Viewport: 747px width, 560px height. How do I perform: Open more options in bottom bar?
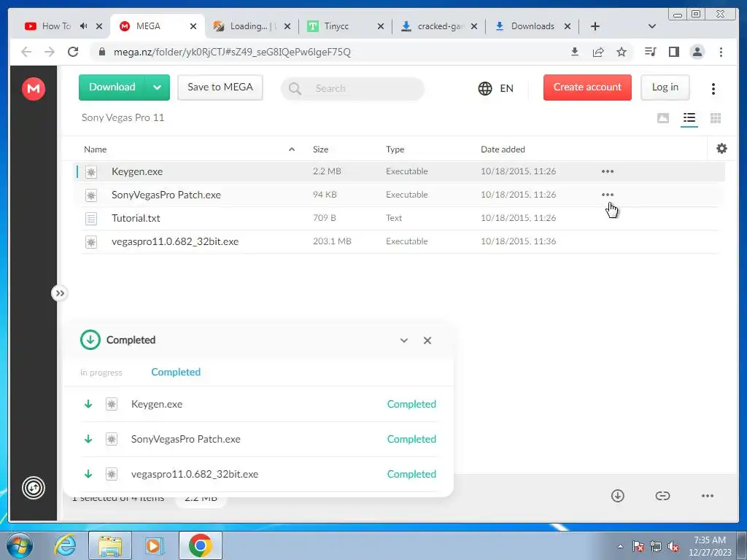pyautogui.click(x=708, y=496)
